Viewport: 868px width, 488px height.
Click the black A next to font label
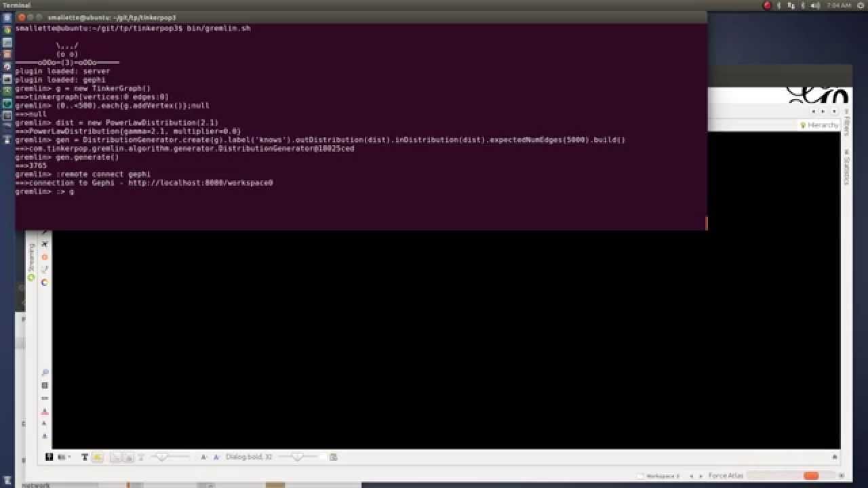204,457
